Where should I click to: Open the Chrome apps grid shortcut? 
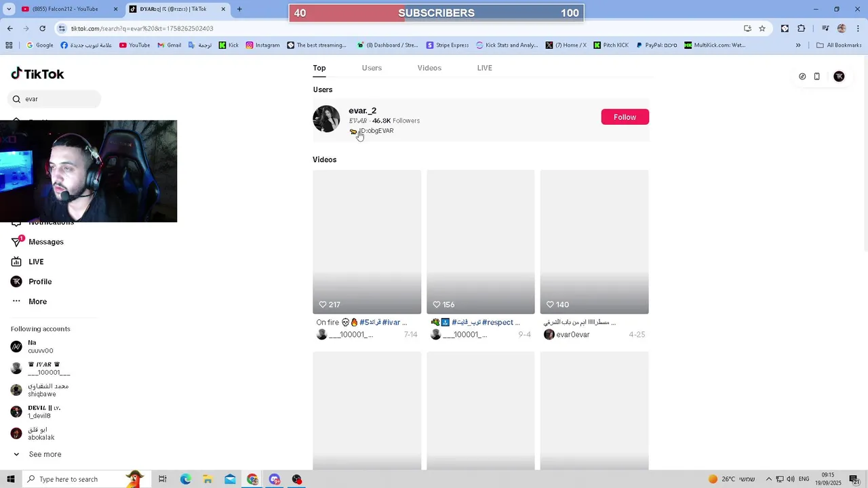tap(9, 45)
